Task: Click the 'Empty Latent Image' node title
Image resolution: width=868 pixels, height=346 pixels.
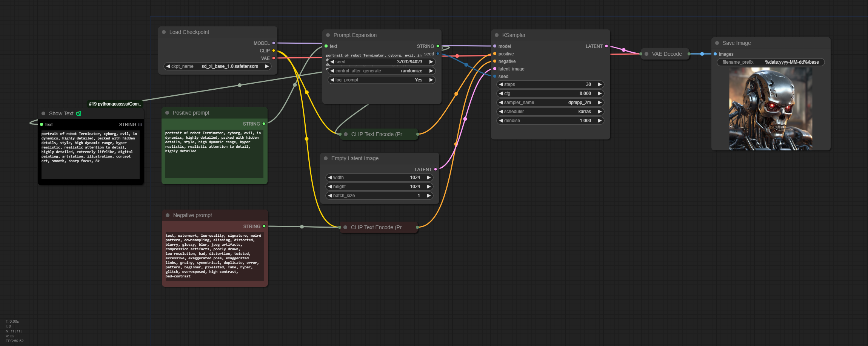Action: [x=355, y=158]
